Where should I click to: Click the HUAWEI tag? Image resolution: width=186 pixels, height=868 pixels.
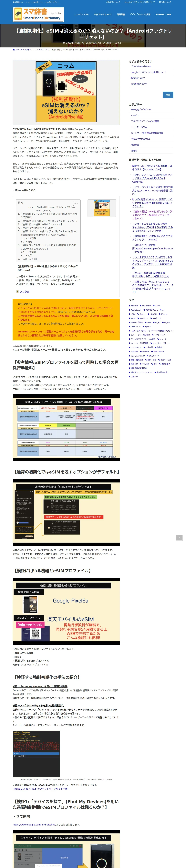(x=152, y=314)
